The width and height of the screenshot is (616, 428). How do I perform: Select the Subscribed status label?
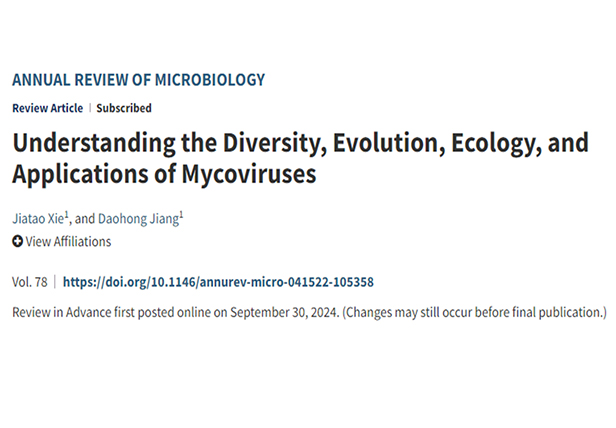click(x=125, y=108)
